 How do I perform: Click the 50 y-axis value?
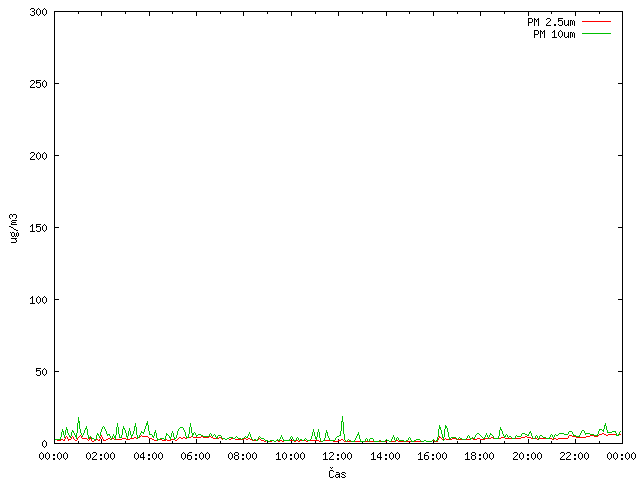point(41,372)
